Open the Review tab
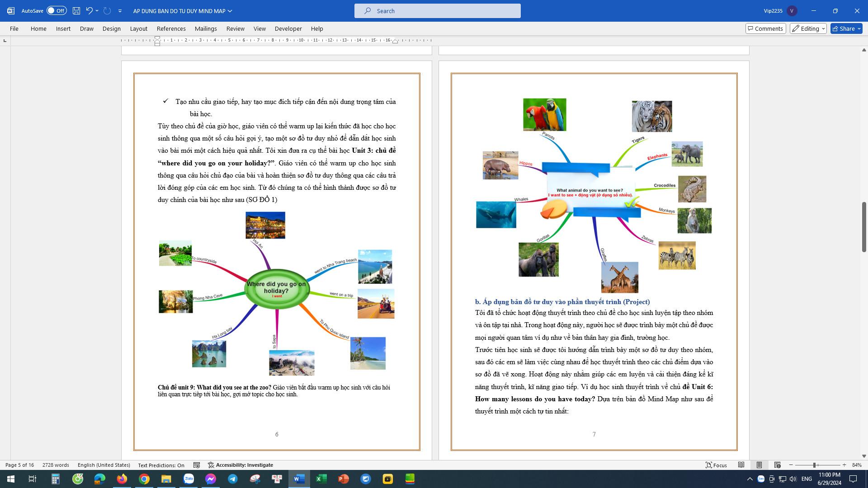Screen dimensions: 868x488 [x=236, y=28]
